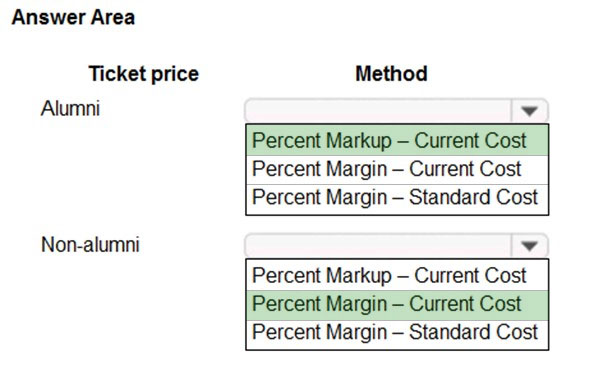
Task: Click the Method column header
Action: pos(391,74)
